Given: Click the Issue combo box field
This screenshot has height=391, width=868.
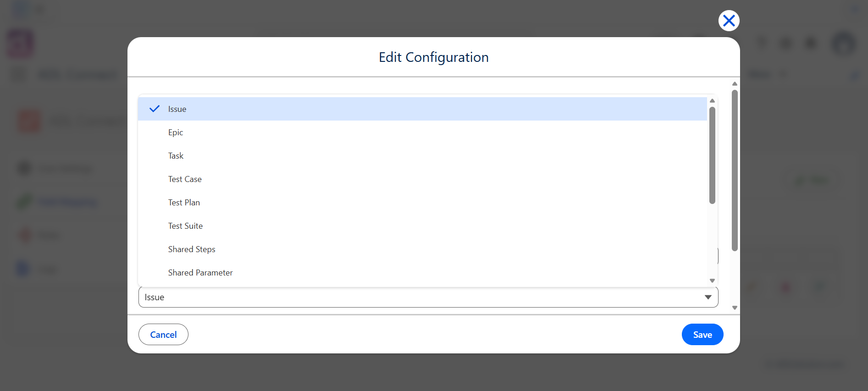Looking at the screenshot, I should (x=428, y=297).
